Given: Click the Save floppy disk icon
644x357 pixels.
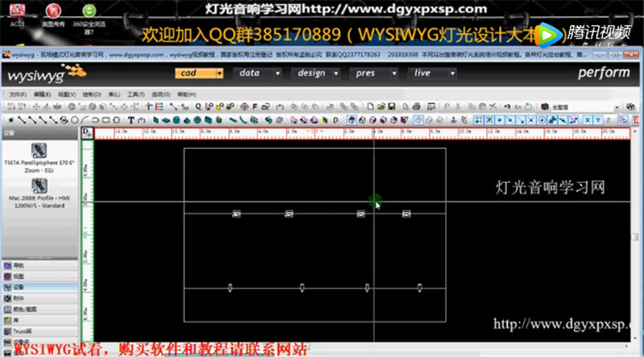Looking at the screenshot, I should click(x=391, y=106).
